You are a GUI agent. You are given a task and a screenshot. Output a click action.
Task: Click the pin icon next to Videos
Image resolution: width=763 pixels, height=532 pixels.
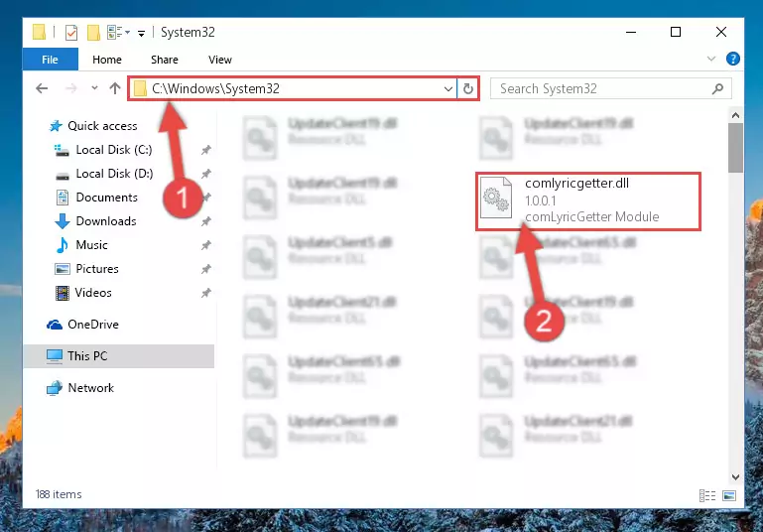(x=205, y=293)
